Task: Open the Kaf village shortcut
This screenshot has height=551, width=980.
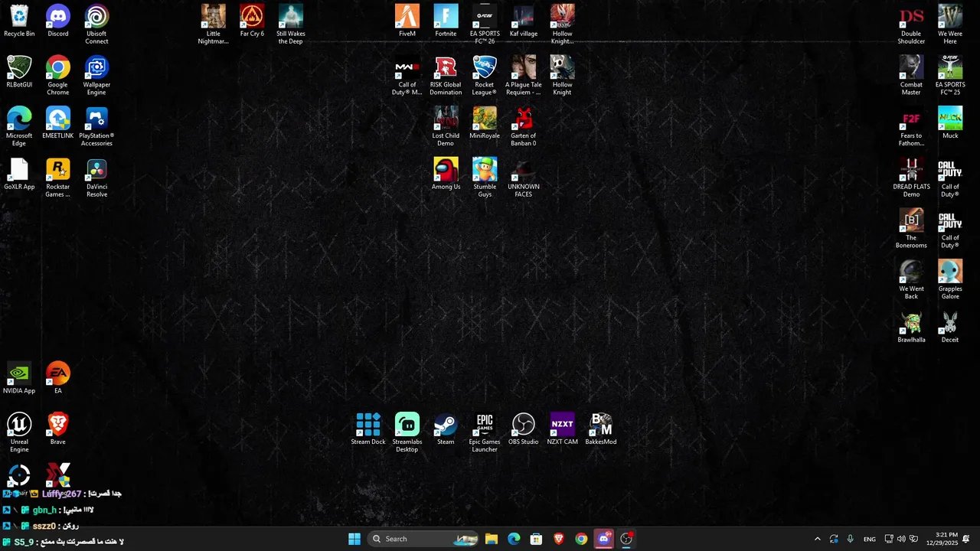Action: (524, 21)
